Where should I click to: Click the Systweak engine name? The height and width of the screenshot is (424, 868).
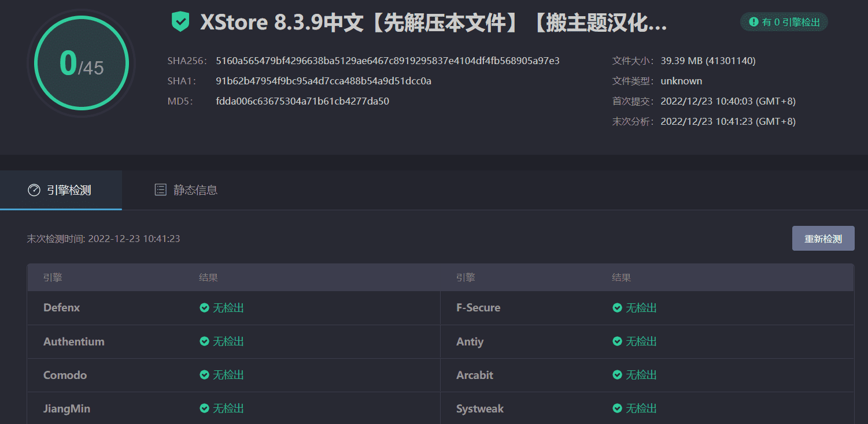pyautogui.click(x=480, y=408)
